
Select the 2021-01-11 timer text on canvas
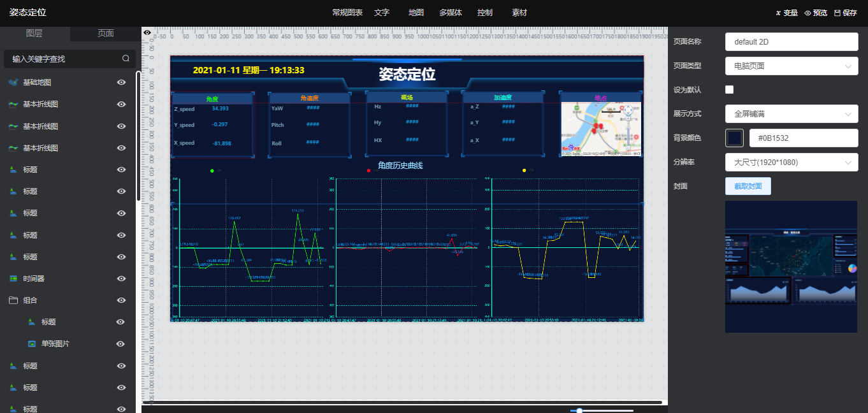249,70
